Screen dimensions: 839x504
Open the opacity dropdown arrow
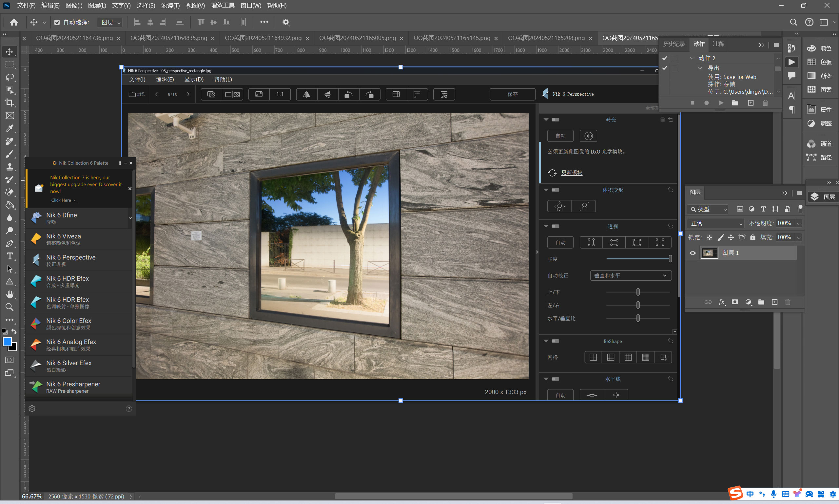[799, 223]
